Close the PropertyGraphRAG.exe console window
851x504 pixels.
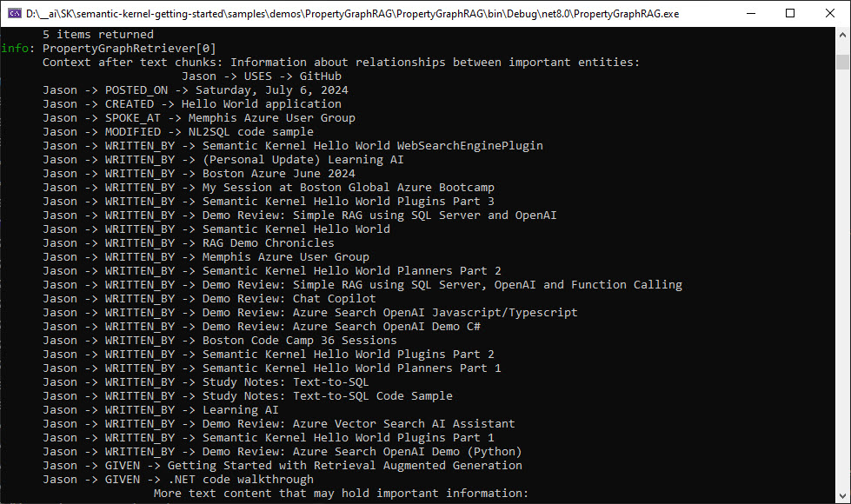point(830,13)
